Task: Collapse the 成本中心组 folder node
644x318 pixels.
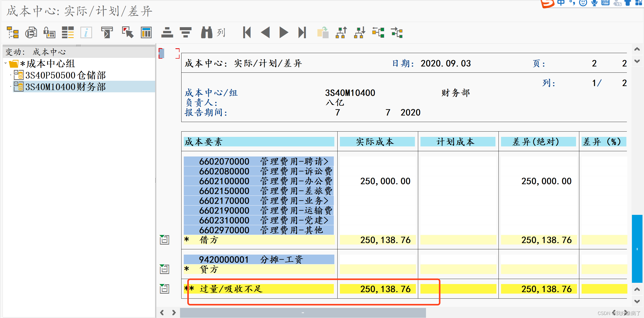Action: [6, 63]
